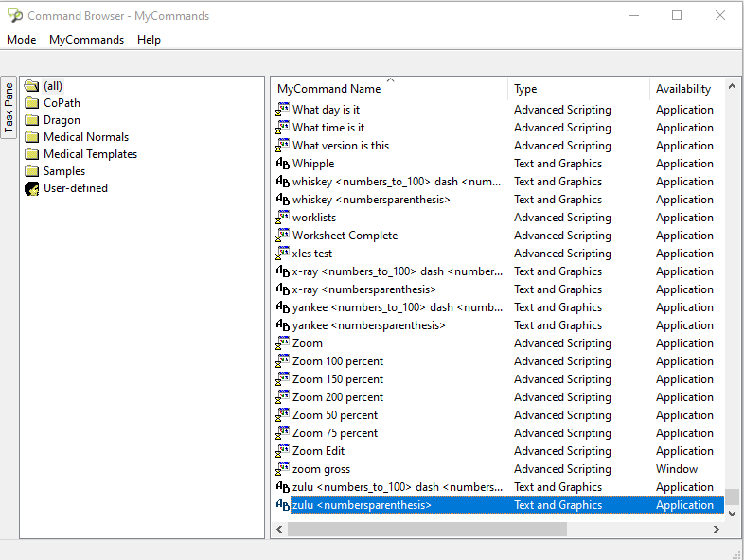Click the vertical scrollbar thumb
Image resolution: width=744 pixels, height=560 pixels.
[732, 497]
